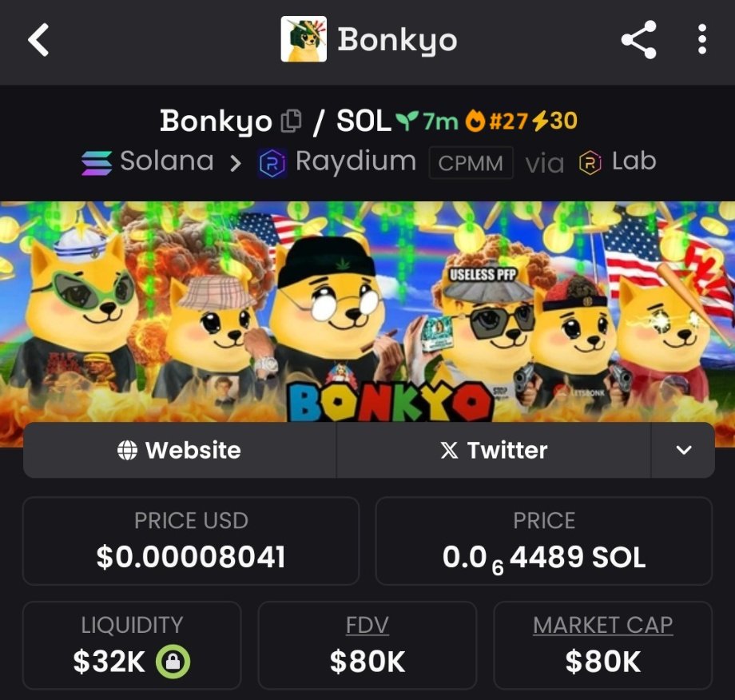Tap the Raydium DEX logo
Viewport: 735px width, 700px height.
coord(272,163)
